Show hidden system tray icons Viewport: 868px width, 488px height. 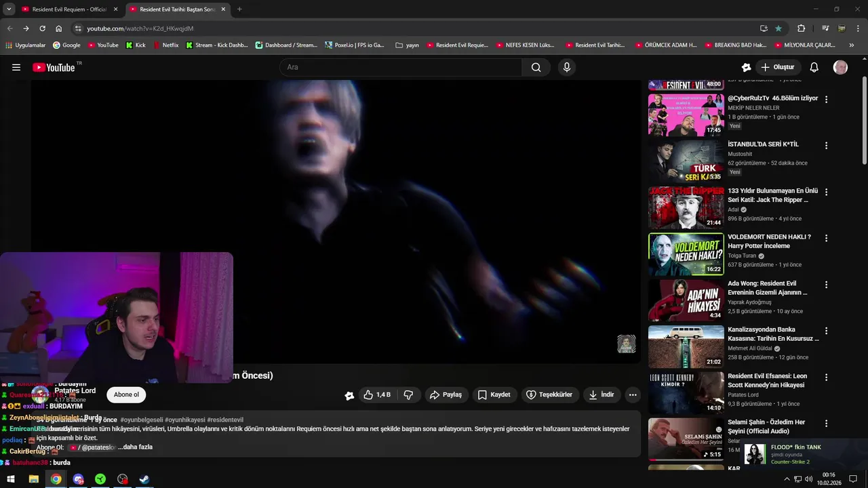787,479
